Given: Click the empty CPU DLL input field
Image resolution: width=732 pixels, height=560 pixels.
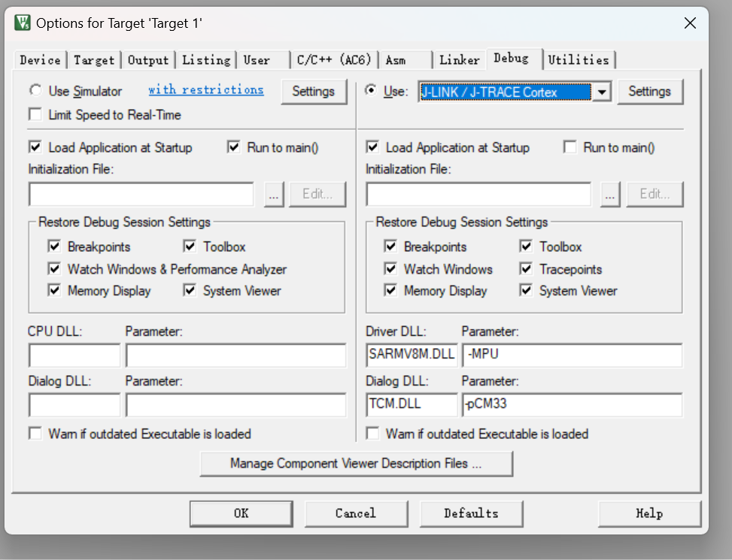Looking at the screenshot, I should pyautogui.click(x=74, y=355).
